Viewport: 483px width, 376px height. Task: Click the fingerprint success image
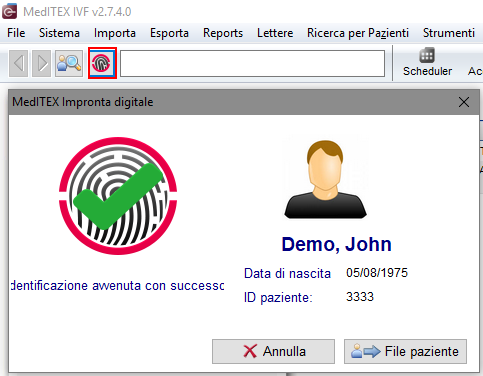[x=118, y=196]
